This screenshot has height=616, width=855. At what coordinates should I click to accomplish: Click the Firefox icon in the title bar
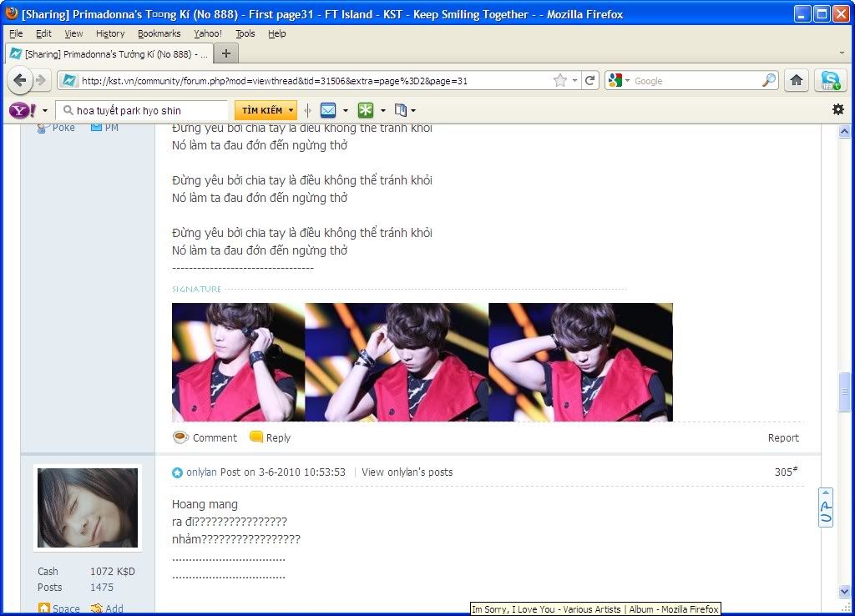coord(12,13)
